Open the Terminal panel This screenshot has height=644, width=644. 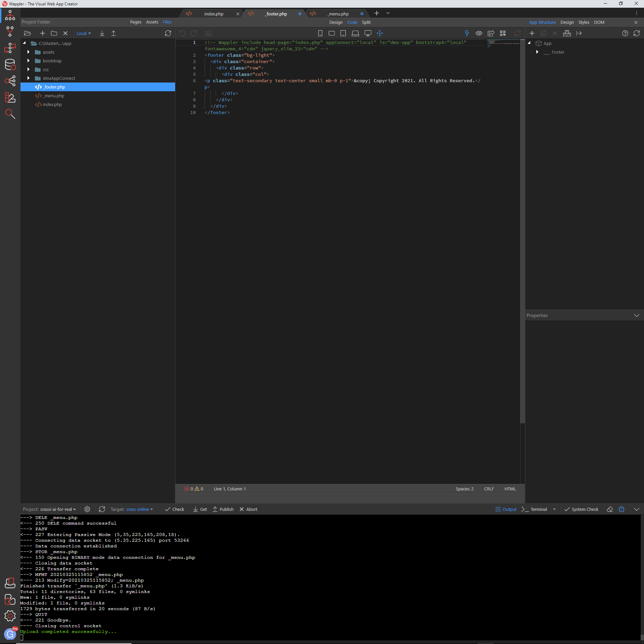(534, 509)
